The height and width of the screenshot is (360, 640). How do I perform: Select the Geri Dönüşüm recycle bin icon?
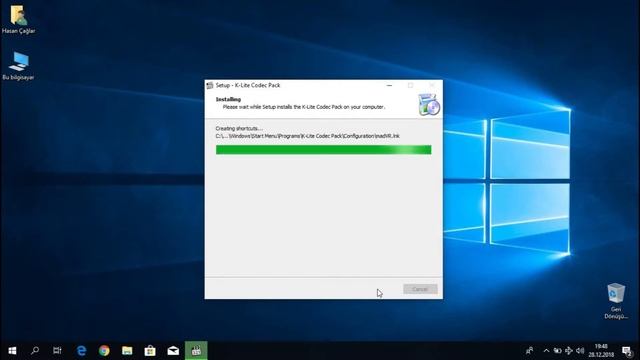tap(616, 301)
